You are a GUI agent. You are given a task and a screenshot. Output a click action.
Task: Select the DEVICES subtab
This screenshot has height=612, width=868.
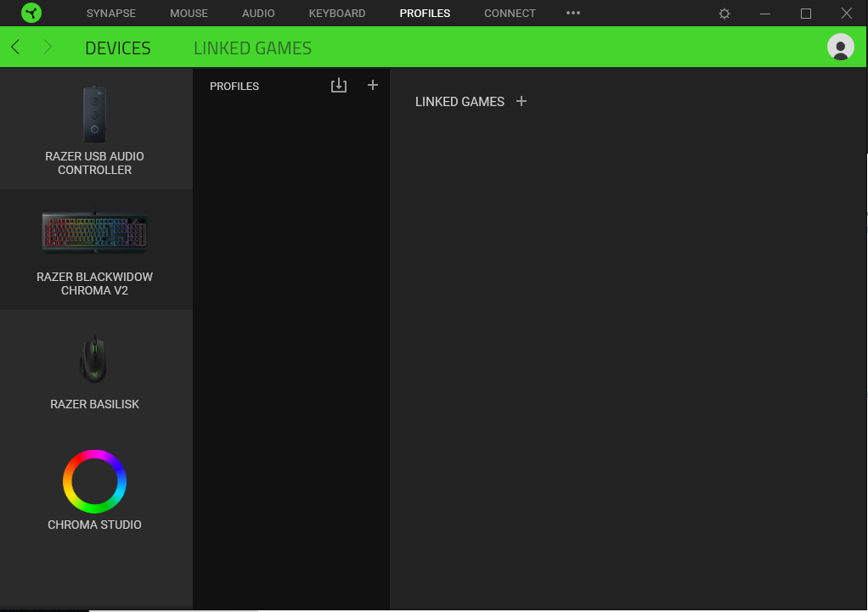(118, 48)
